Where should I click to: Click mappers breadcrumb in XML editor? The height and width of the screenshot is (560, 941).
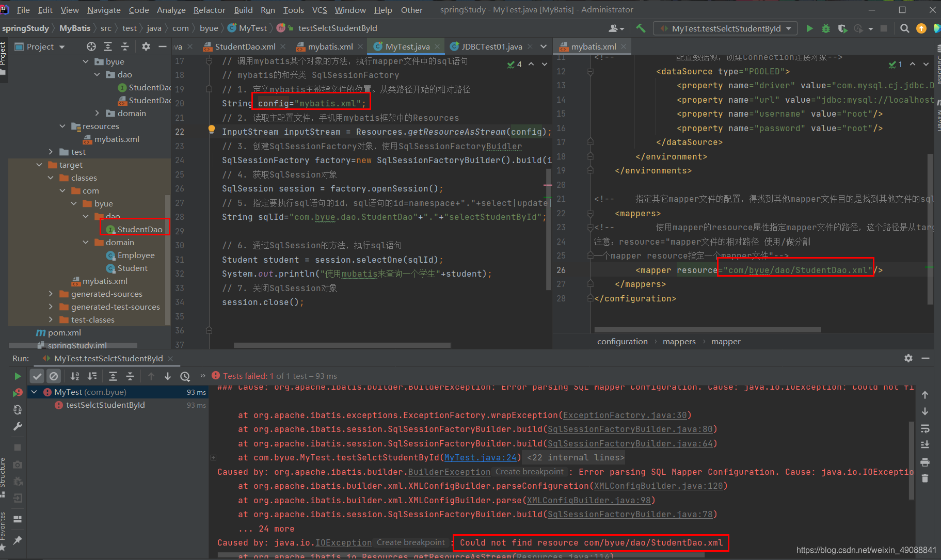(x=679, y=341)
